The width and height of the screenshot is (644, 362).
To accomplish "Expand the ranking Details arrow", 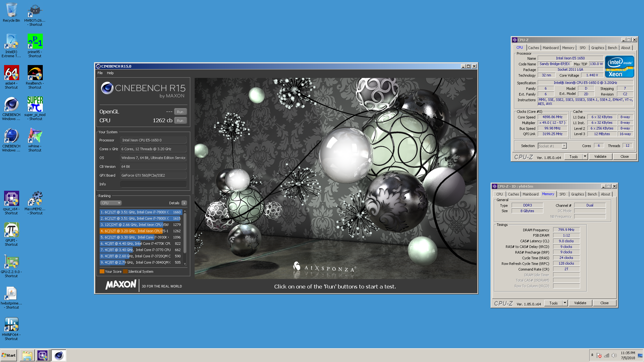I will click(184, 203).
